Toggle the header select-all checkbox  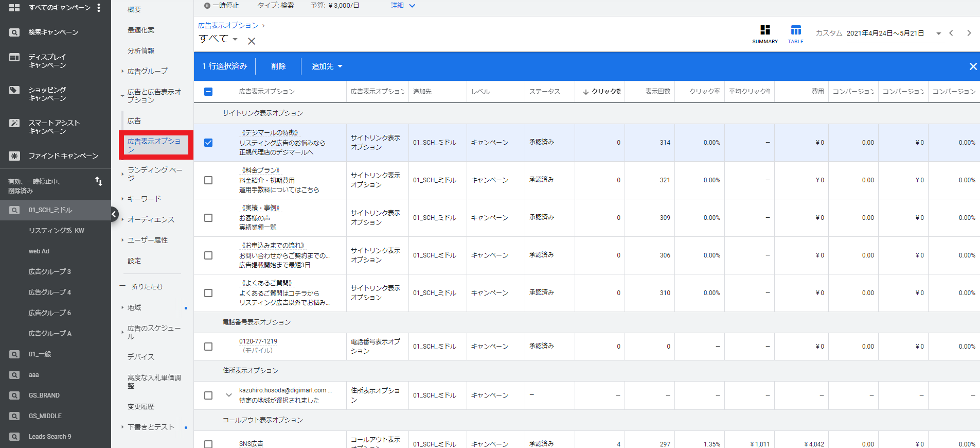tap(208, 92)
